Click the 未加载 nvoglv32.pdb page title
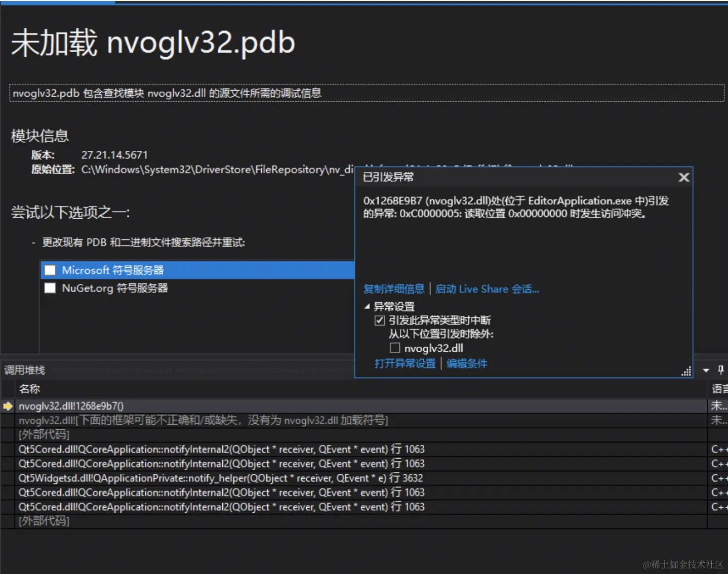Screen dimensions: 728x574 click(x=153, y=42)
